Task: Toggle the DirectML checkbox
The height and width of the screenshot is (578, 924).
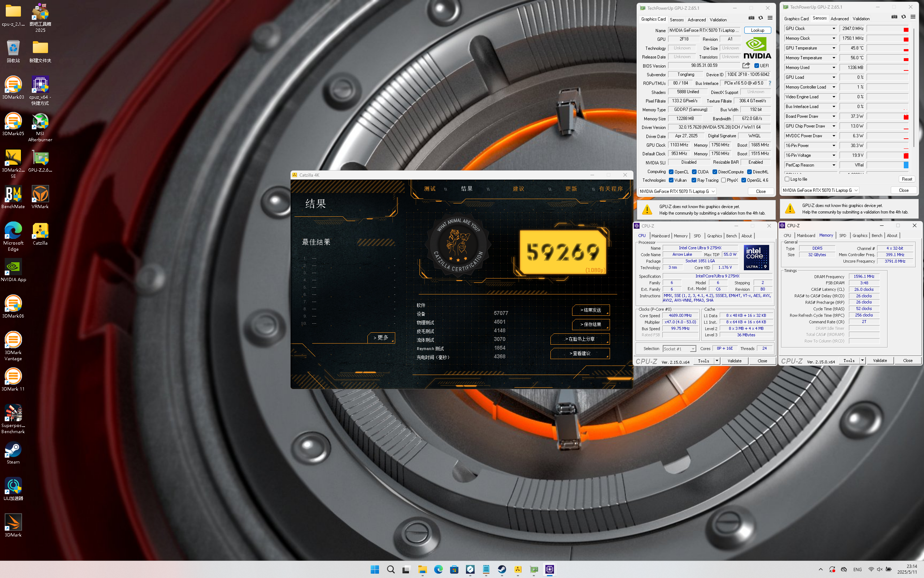Action: pos(750,172)
